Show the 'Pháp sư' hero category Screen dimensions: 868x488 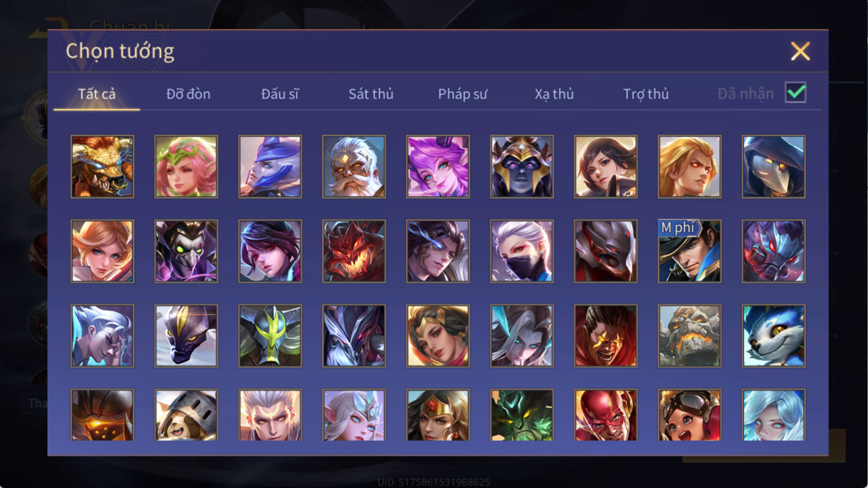(x=462, y=94)
